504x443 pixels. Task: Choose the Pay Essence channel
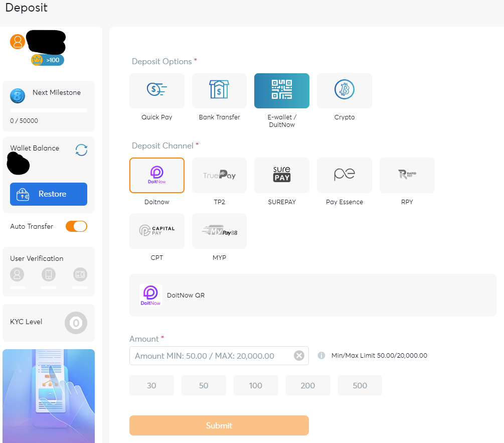click(x=344, y=175)
